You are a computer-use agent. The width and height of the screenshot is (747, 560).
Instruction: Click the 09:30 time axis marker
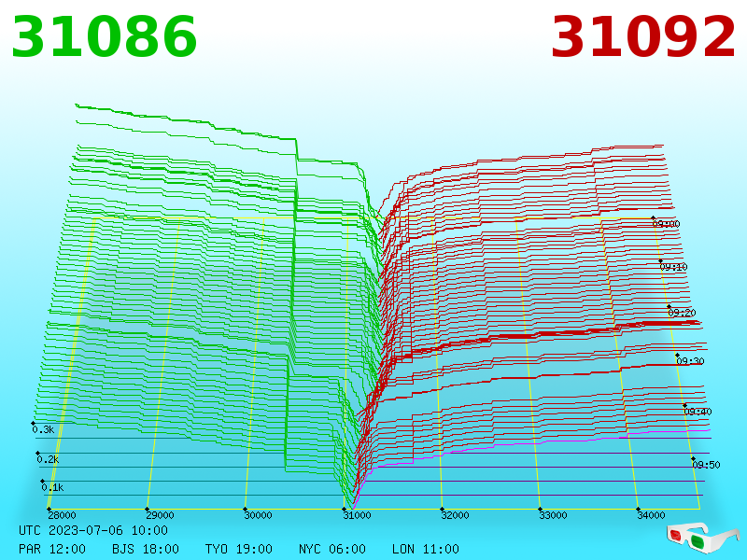tap(690, 361)
